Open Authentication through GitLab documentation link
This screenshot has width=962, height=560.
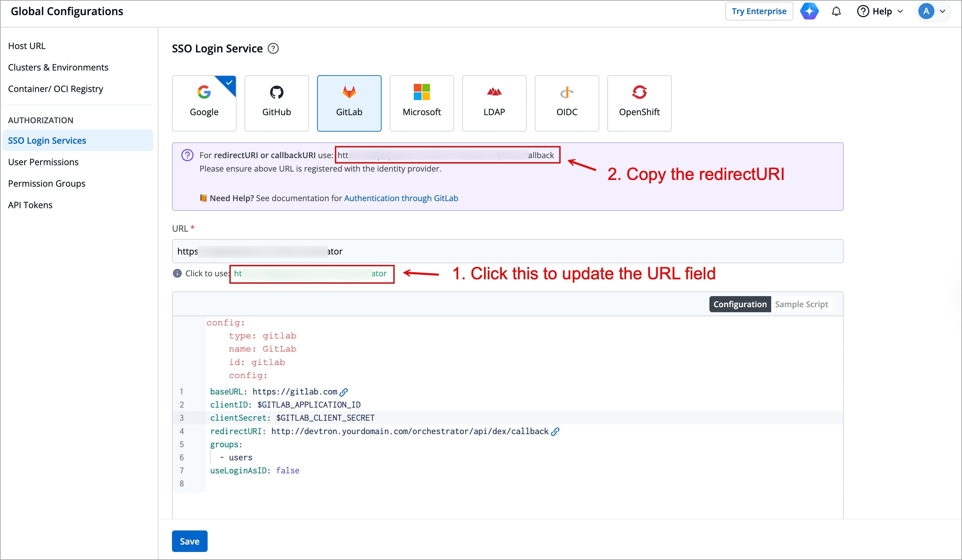coord(401,198)
